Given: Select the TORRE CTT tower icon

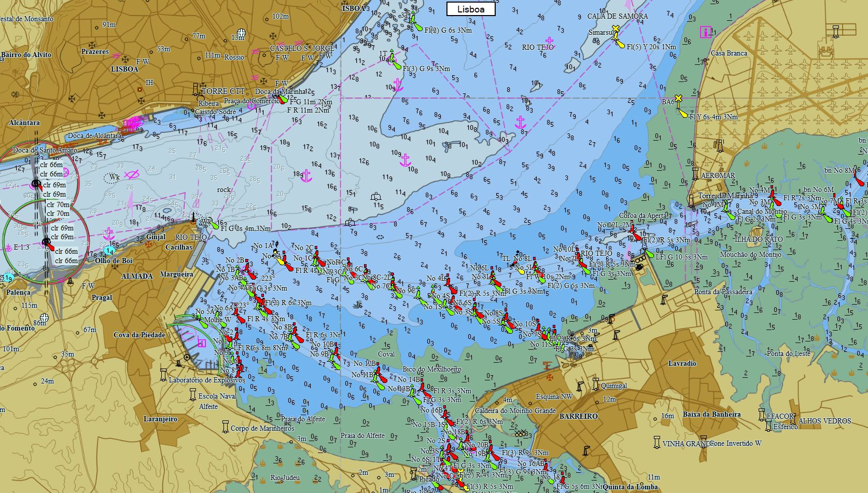Looking at the screenshot, I should coord(196,89).
